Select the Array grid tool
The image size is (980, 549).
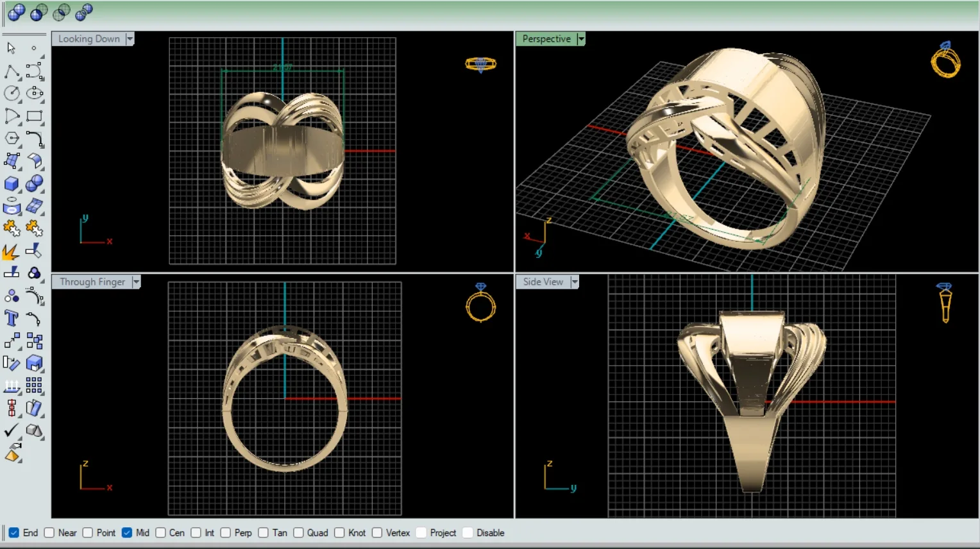35,385
